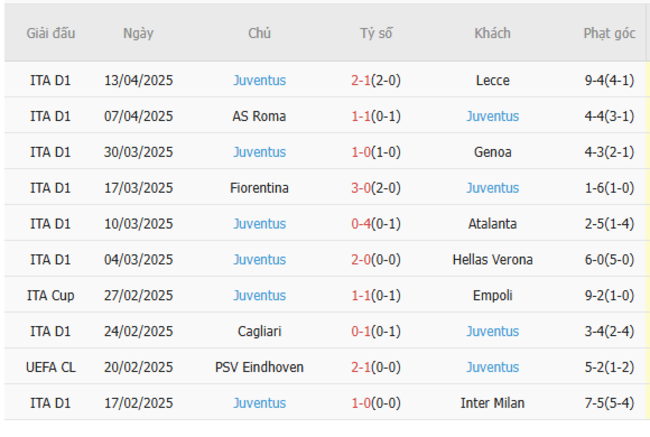Click the 9-4(4-1) corner stat
Viewport: 650px width, 437px height.
[x=609, y=80]
